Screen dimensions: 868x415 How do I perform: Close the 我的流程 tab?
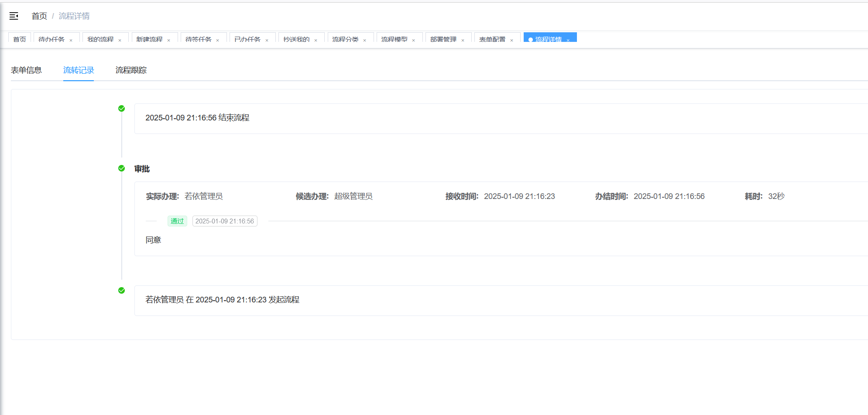pos(120,40)
